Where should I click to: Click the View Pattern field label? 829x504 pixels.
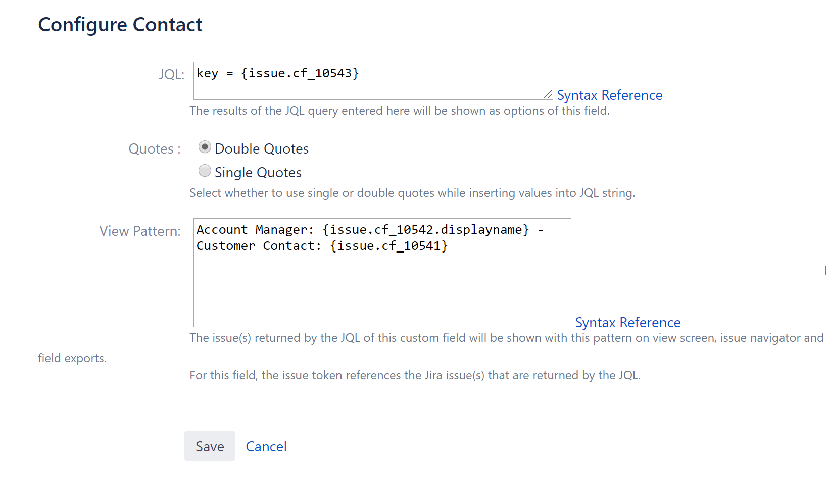click(139, 231)
